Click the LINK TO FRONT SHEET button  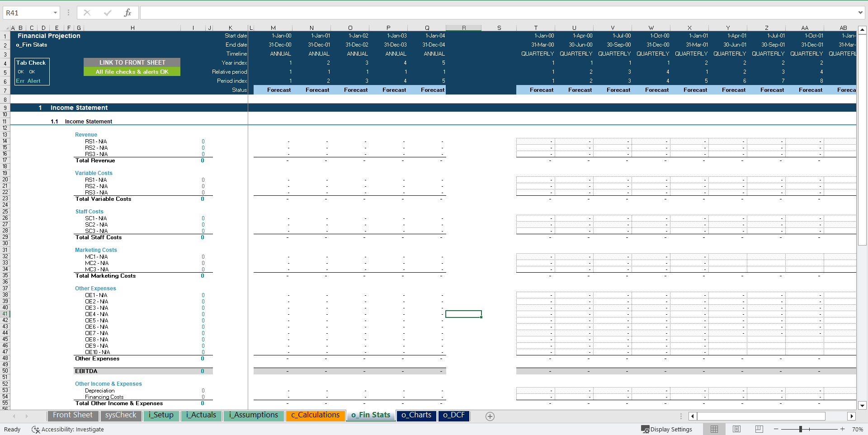[x=132, y=62]
